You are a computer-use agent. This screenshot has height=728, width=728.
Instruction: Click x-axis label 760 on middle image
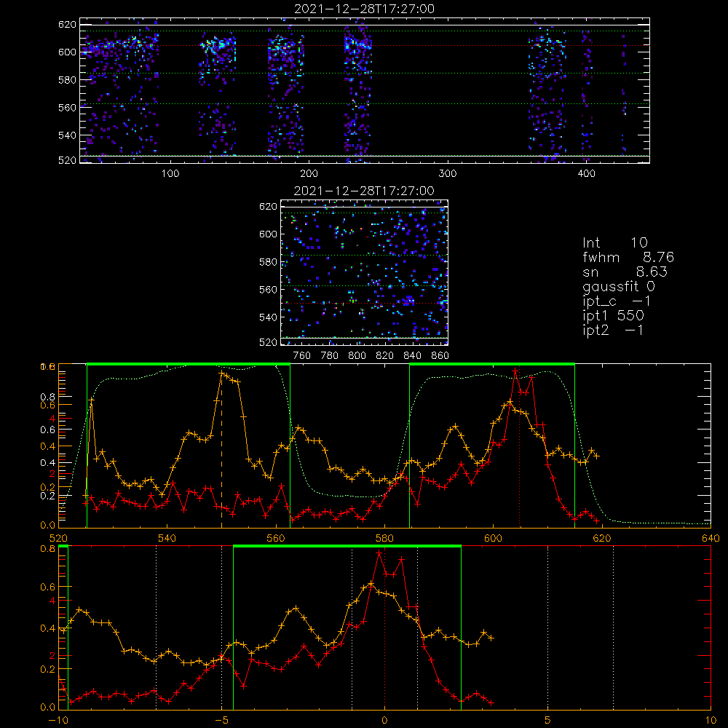tap(302, 356)
